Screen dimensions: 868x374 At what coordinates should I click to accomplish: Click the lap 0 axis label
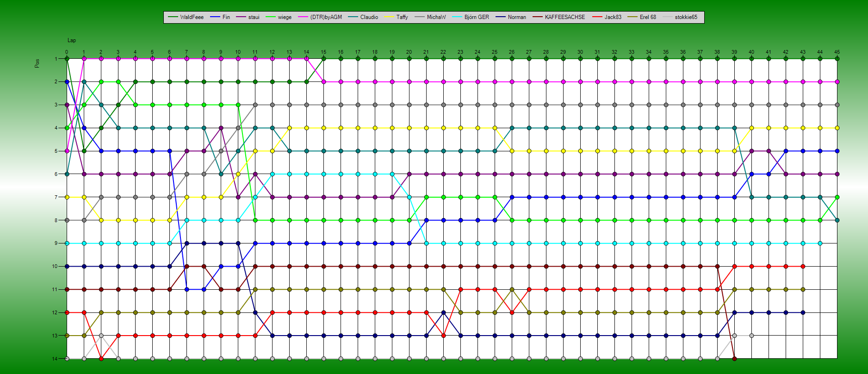[x=67, y=52]
